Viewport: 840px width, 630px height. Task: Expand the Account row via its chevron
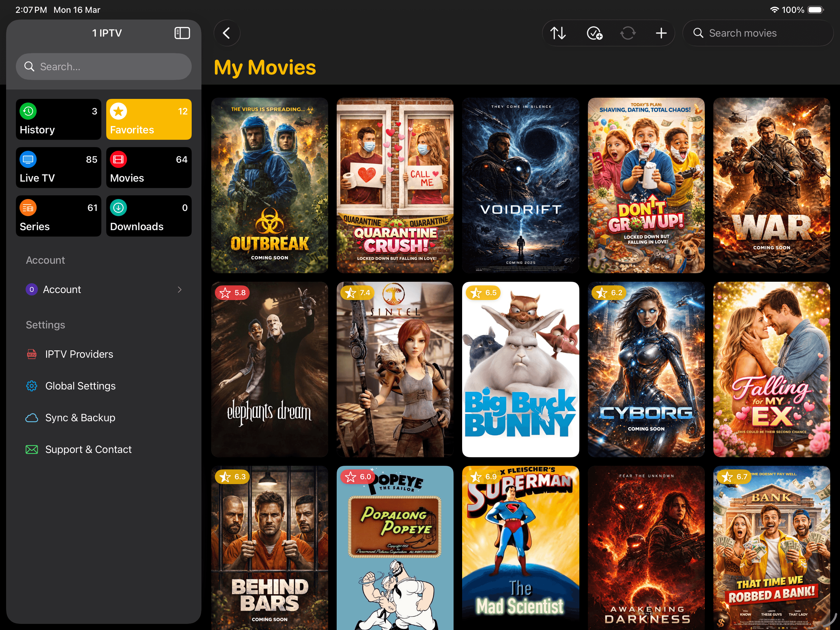[179, 289]
